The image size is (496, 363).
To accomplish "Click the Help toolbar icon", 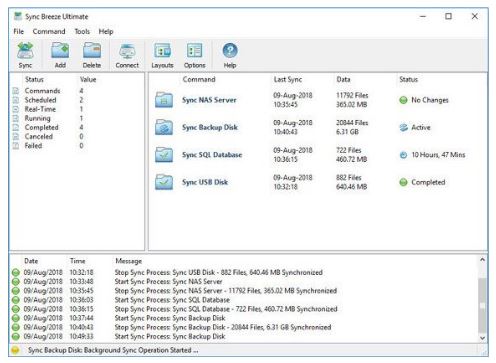I will pos(230,51).
